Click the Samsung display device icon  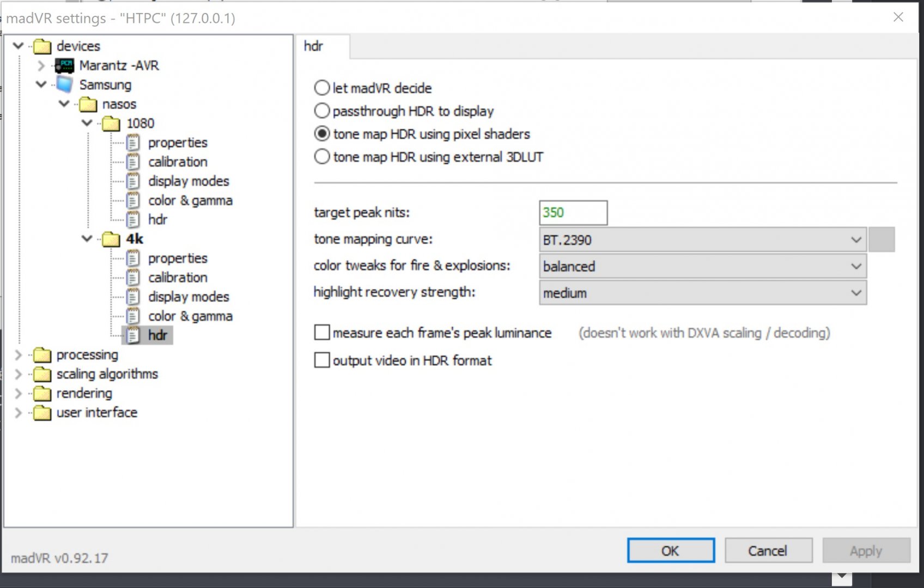(x=64, y=85)
